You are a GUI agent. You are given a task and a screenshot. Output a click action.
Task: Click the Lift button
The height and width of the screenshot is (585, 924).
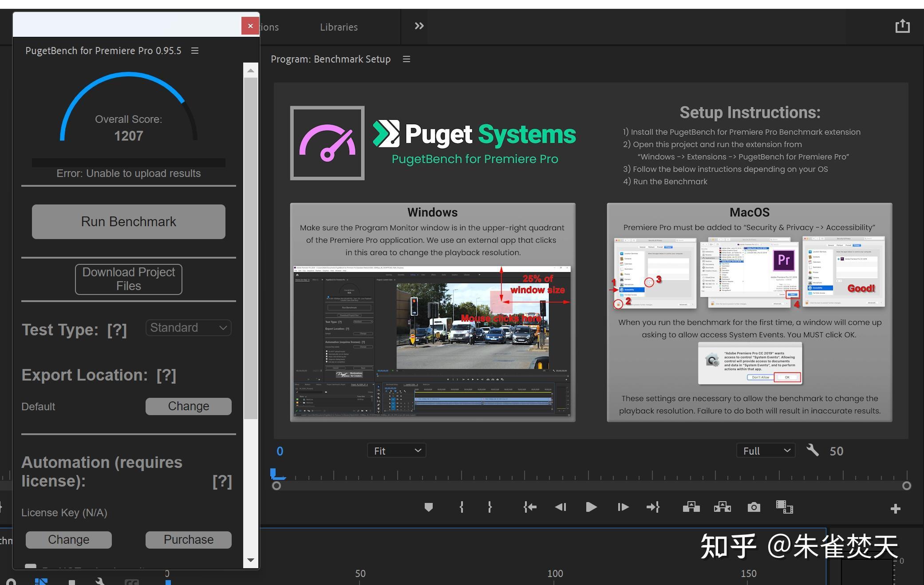pos(691,507)
